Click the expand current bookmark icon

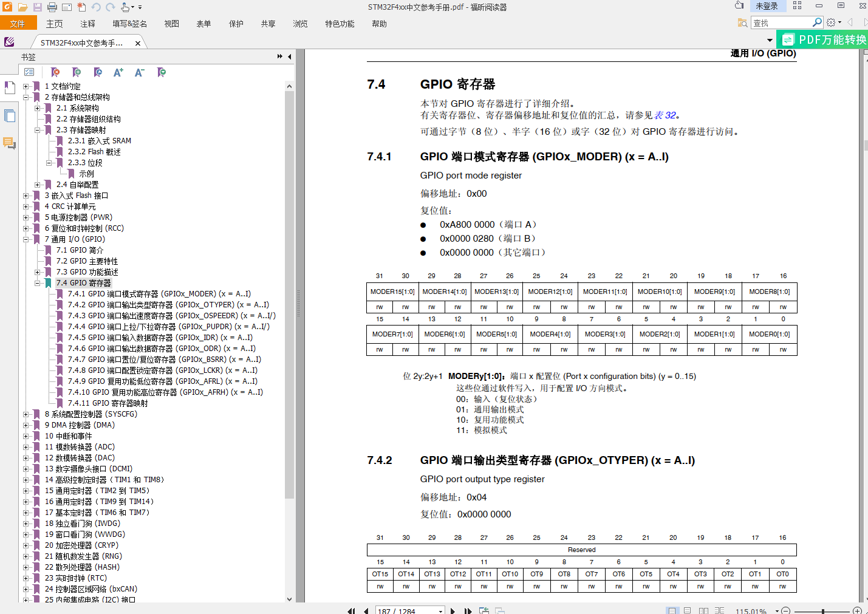pos(162,72)
